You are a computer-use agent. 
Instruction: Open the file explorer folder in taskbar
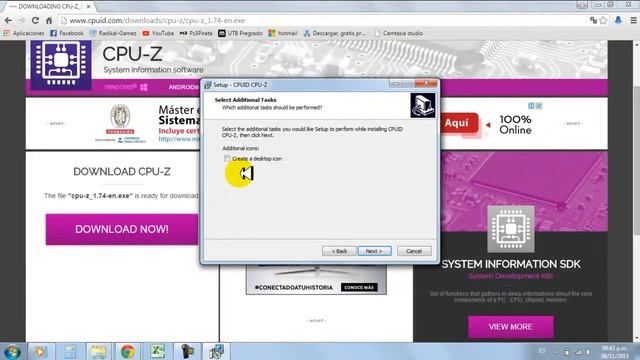coord(98,351)
